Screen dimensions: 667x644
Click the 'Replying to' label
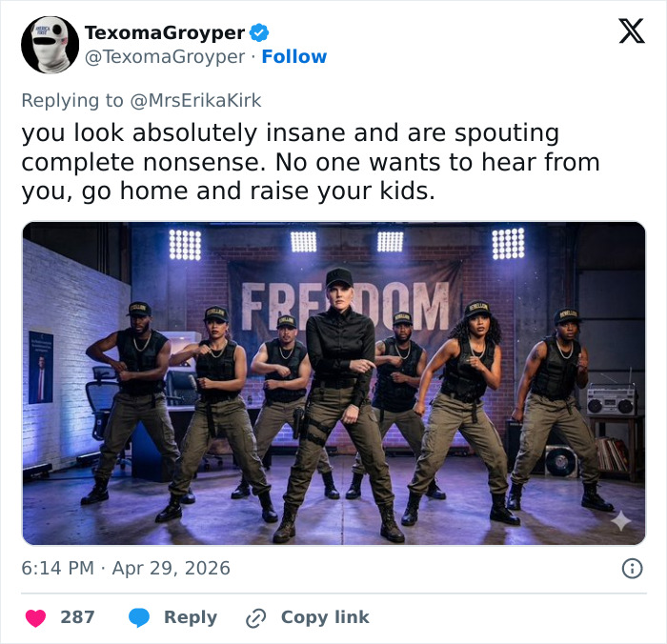[x=71, y=100]
